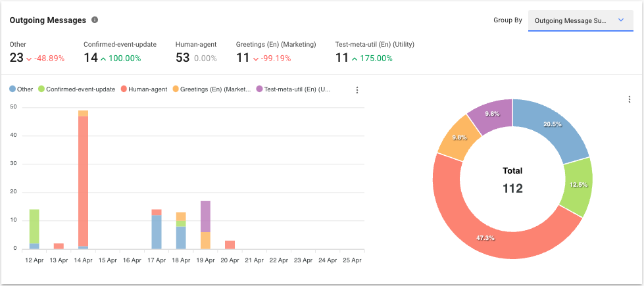Screen dimensions: 644x286
Task: Click the blue 17 Apr bar segment
Action: click(157, 232)
